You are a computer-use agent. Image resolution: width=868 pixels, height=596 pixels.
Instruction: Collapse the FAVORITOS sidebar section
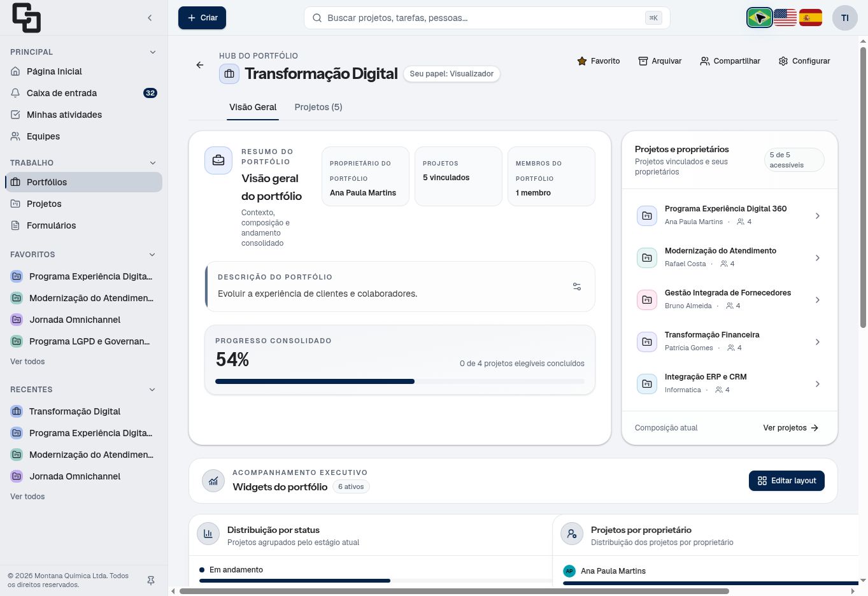152,255
